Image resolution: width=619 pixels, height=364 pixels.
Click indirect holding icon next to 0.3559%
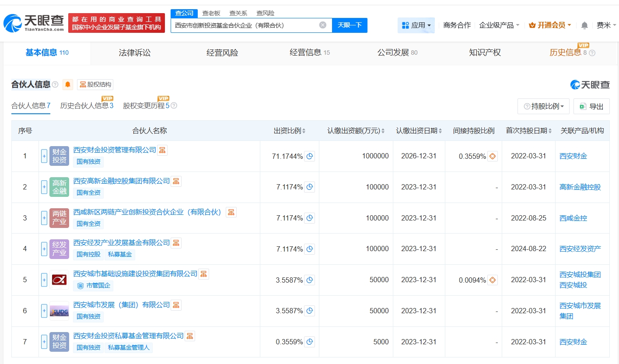(493, 156)
